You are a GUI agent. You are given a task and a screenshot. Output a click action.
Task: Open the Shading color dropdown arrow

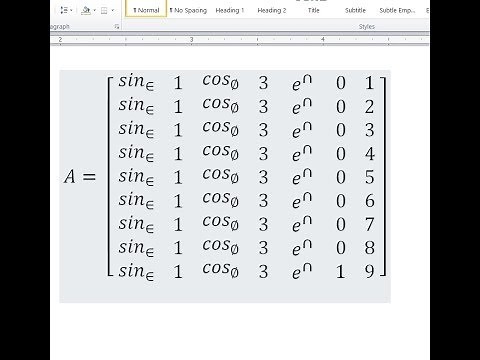pyautogui.click(x=94, y=10)
